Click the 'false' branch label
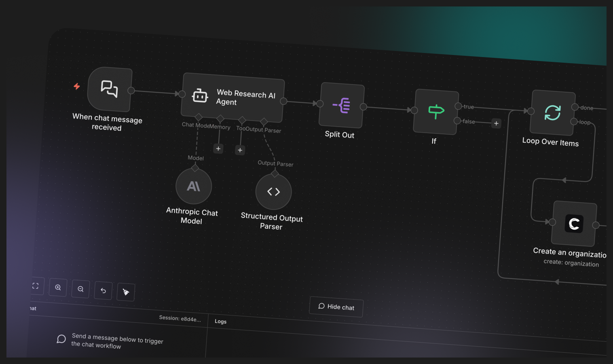 click(x=469, y=121)
